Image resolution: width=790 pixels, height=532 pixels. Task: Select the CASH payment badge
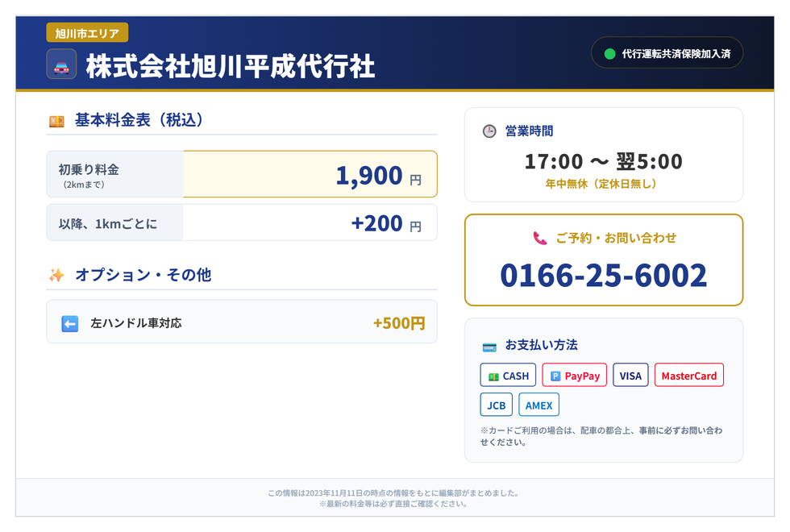(x=508, y=376)
